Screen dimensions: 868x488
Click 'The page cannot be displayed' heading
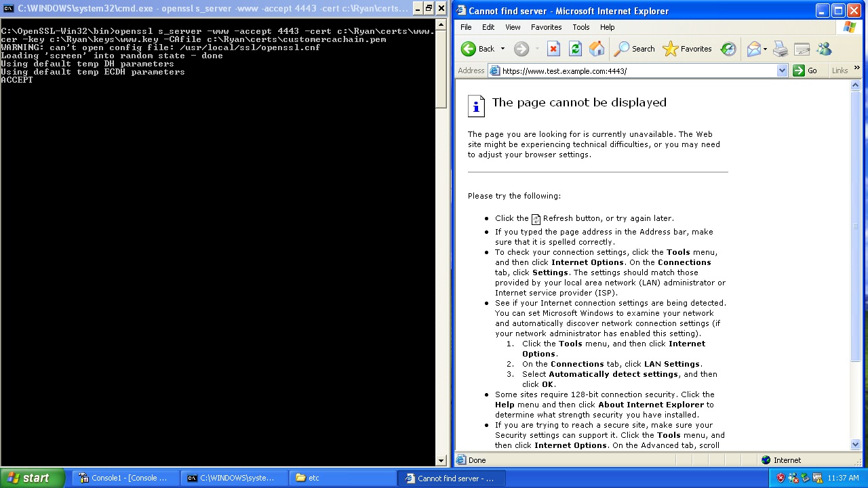point(579,102)
